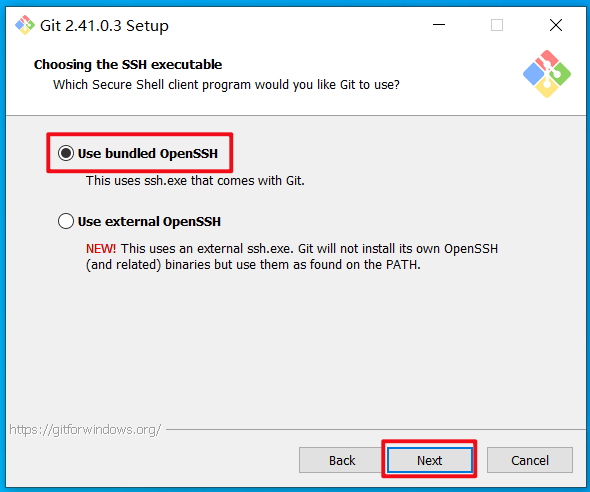The image size is (590, 492).
Task: Click the 'Use bundled OpenSSH' label text
Action: click(x=148, y=153)
